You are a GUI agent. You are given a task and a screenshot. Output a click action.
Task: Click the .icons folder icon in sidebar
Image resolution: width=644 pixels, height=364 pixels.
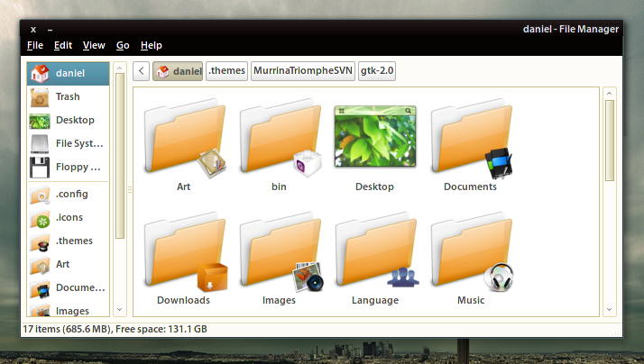tap(40, 218)
